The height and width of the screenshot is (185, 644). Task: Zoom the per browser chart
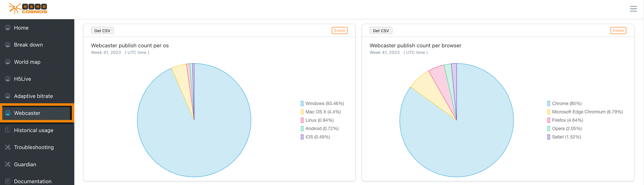(618, 31)
